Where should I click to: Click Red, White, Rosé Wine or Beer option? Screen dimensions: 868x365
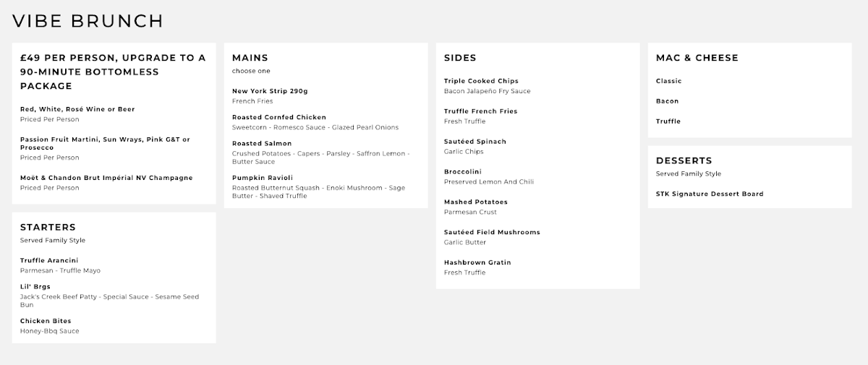tap(77, 109)
